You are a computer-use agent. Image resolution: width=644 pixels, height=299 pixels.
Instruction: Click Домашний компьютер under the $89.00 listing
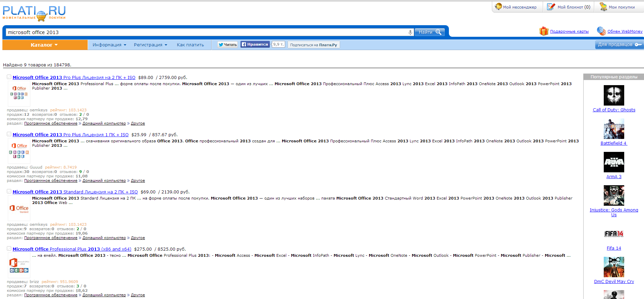coord(104,123)
